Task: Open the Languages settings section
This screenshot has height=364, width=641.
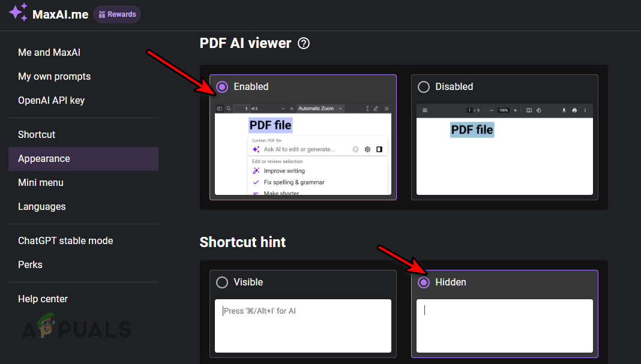Action: 41,206
